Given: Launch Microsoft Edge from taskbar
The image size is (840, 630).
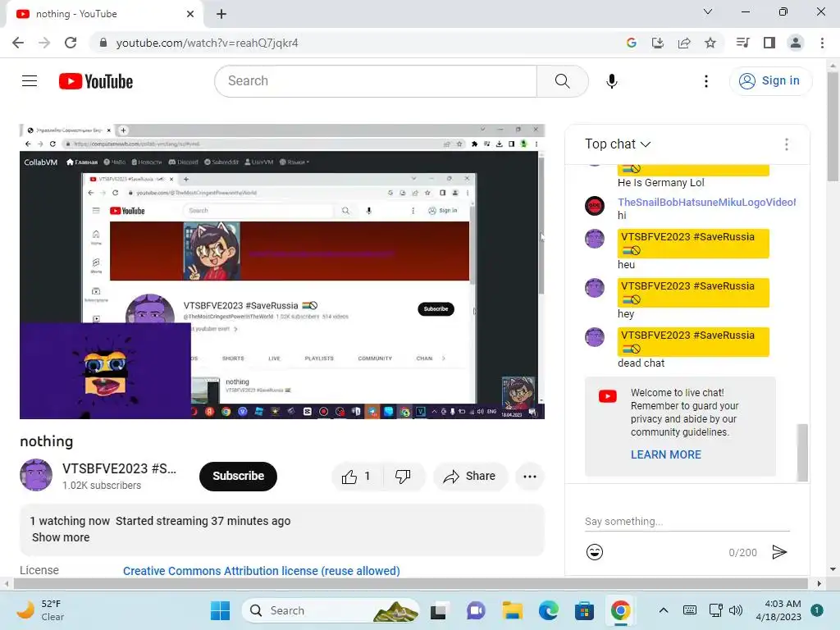Looking at the screenshot, I should [x=549, y=610].
